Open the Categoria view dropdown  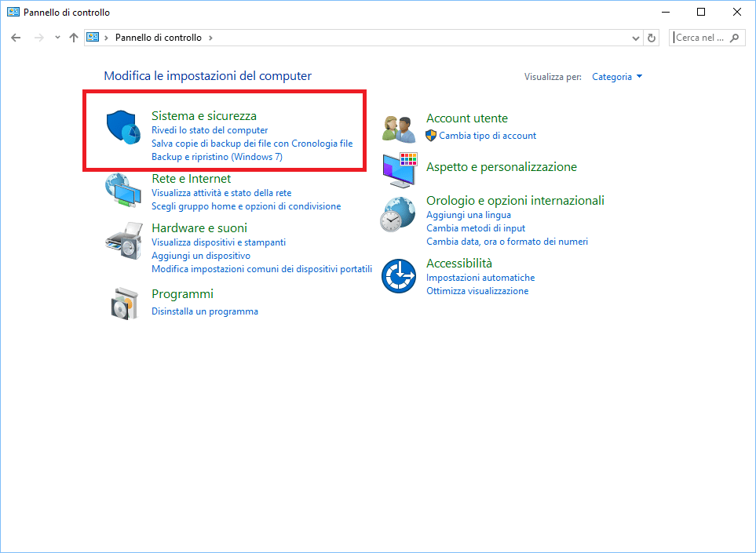pyautogui.click(x=617, y=77)
